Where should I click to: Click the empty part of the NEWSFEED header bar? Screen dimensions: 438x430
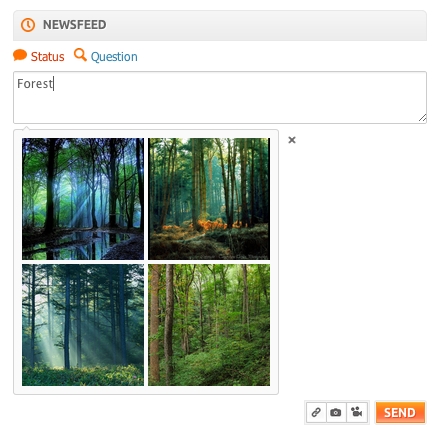[267, 25]
